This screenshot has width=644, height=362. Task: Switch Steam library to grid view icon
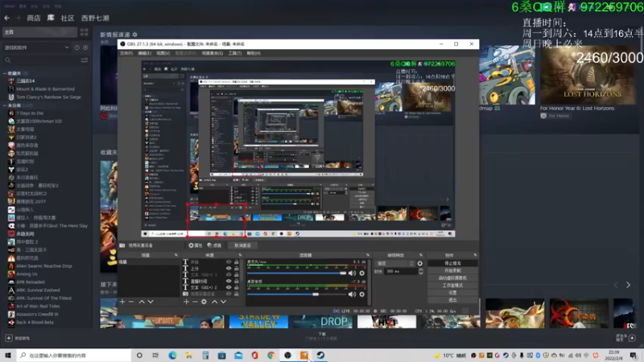point(85,32)
